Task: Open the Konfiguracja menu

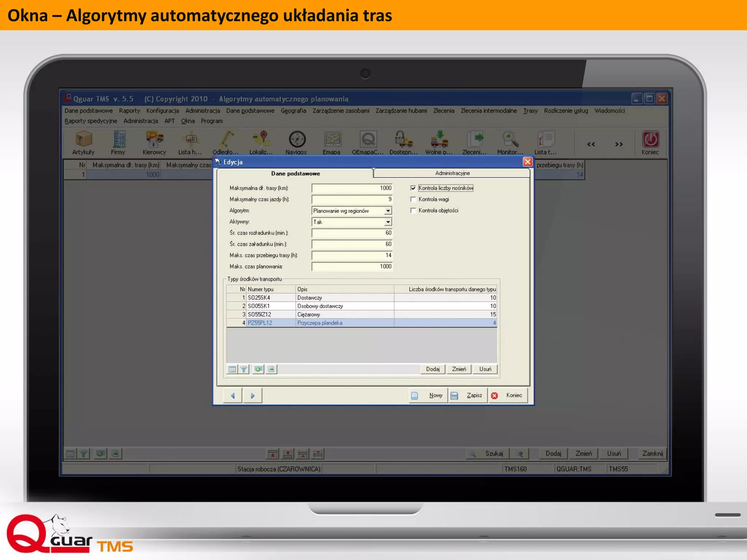Action: (163, 111)
